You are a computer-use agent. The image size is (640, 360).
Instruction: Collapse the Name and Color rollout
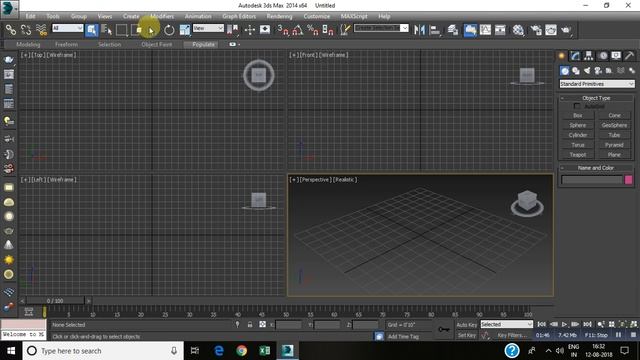coord(596,168)
